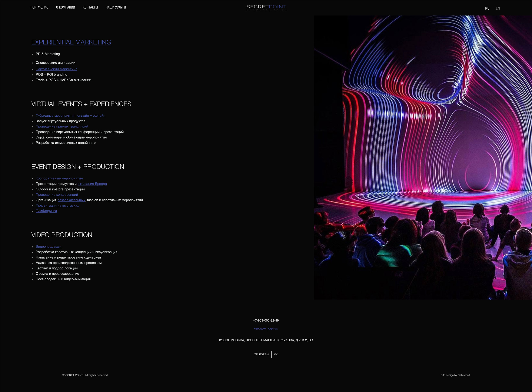Image resolution: width=532 pixels, height=392 pixels.
Task: Open the Портфолио menu item
Action: tap(39, 7)
